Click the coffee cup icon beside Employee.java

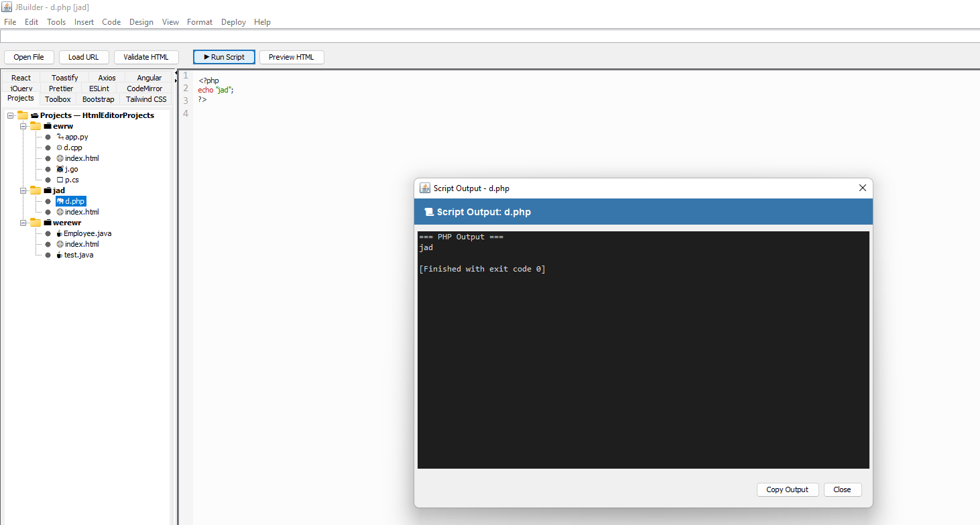59,233
